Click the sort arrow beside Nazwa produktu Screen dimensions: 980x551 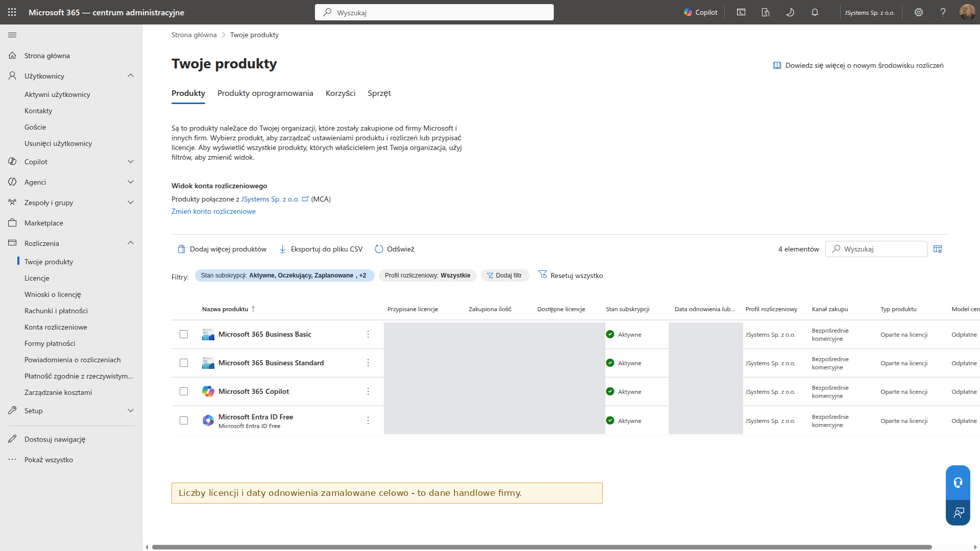(253, 309)
